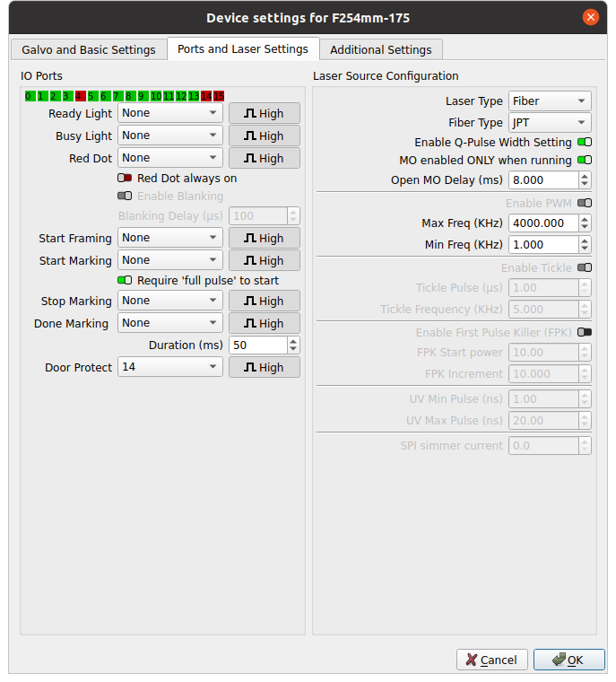
Task: Select Ports and Laser Settings tab
Action: (x=243, y=48)
